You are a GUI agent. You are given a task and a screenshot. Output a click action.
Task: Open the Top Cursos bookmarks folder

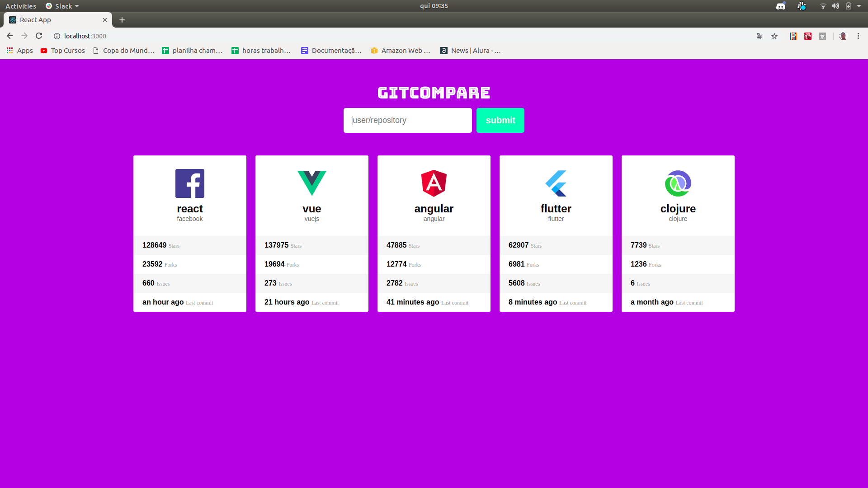(62, 51)
